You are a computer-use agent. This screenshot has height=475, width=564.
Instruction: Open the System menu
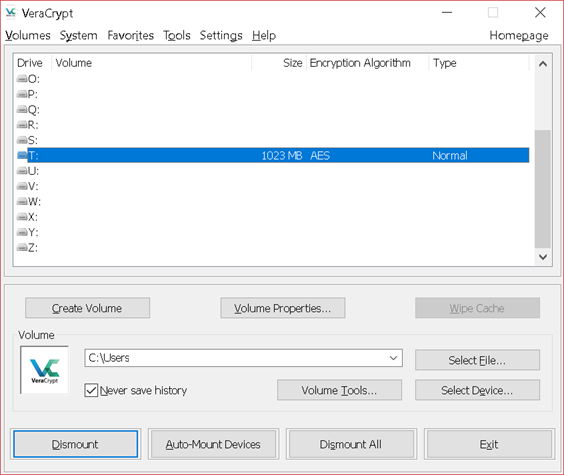coord(78,36)
